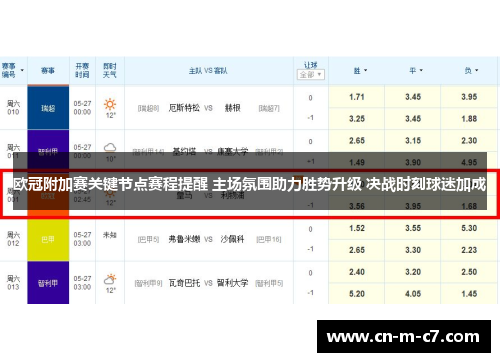Open home team 瓦奇巴托
The width and height of the screenshot is (500, 362).
184,283
